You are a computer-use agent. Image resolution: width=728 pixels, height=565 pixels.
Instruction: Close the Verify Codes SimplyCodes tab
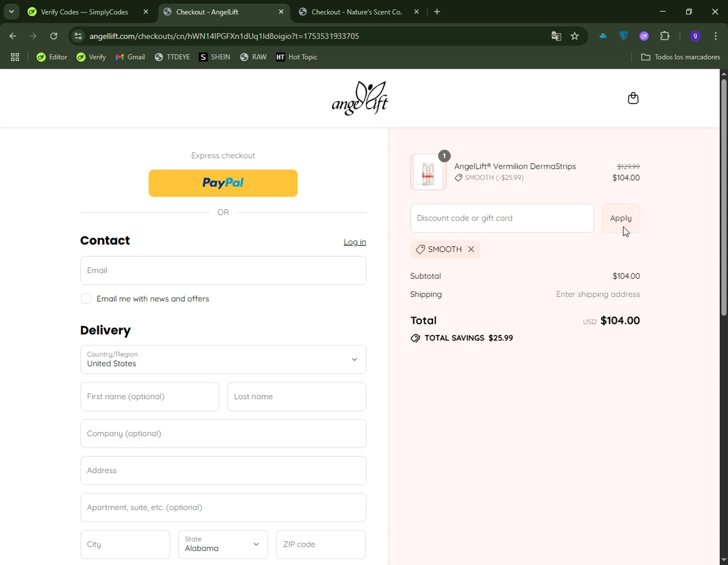click(146, 12)
